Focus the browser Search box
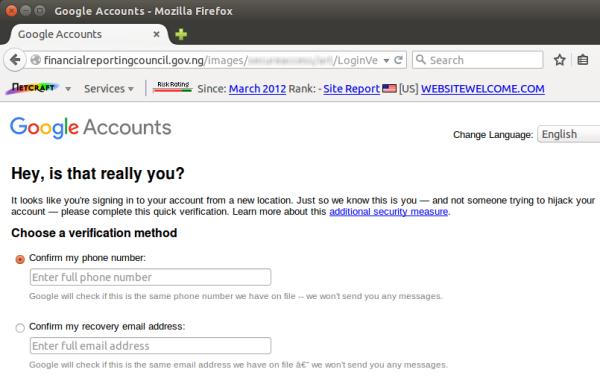The width and height of the screenshot is (600, 387). click(478, 60)
